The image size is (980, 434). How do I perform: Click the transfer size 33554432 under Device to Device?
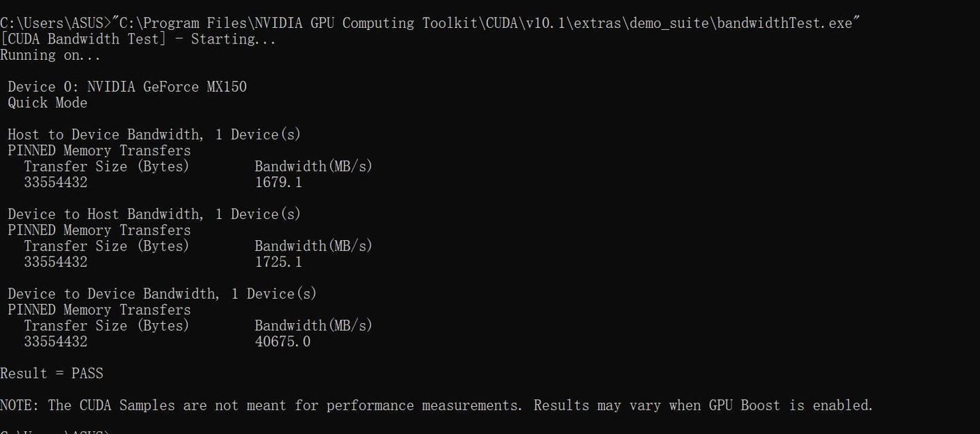click(56, 341)
